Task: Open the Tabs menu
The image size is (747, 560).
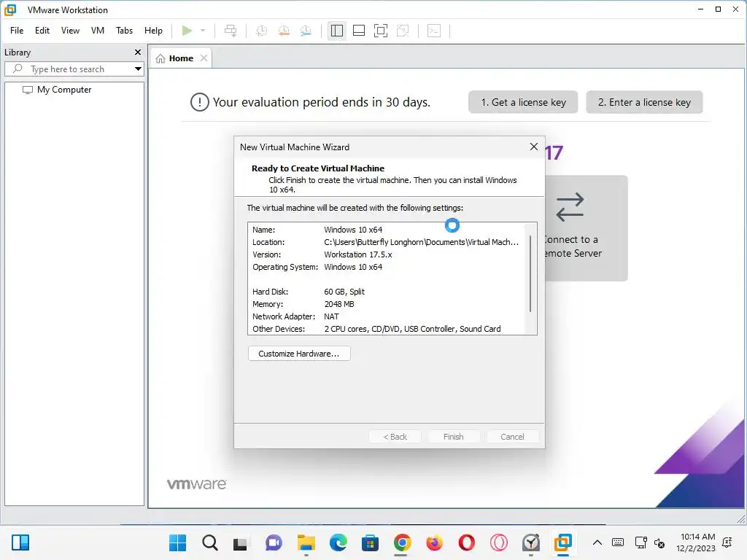Action: [x=124, y=31]
